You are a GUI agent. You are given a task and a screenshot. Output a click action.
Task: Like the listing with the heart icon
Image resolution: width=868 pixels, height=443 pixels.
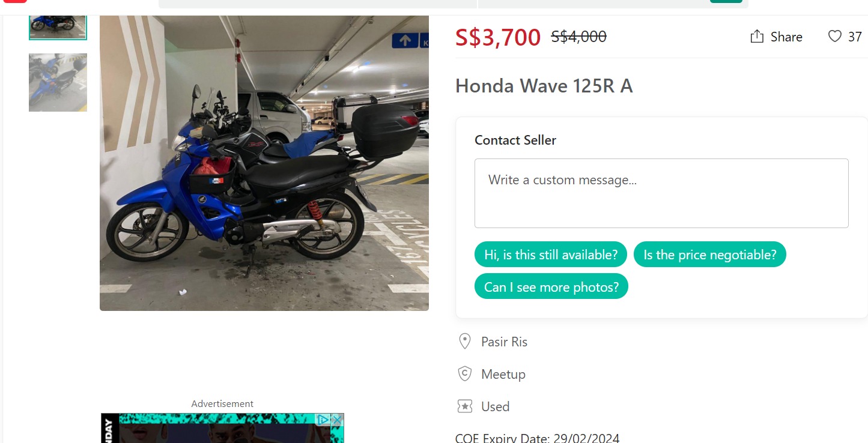tap(835, 37)
